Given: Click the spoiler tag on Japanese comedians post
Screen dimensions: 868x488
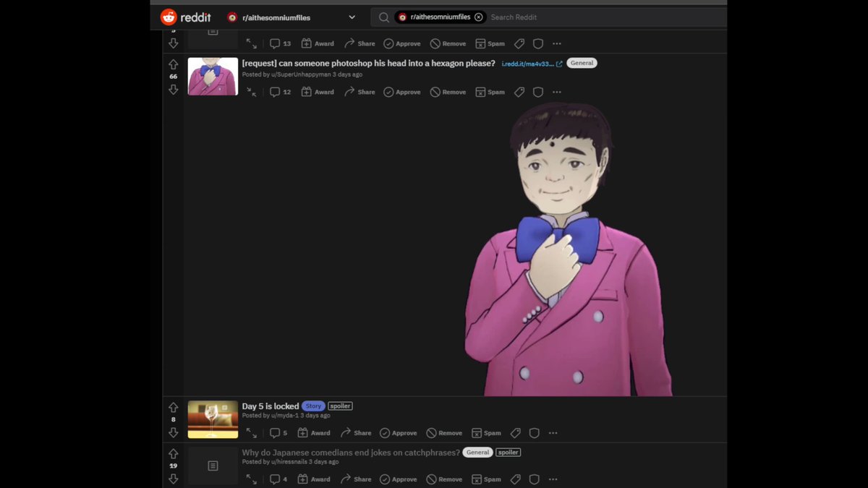Looking at the screenshot, I should pyautogui.click(x=508, y=453).
